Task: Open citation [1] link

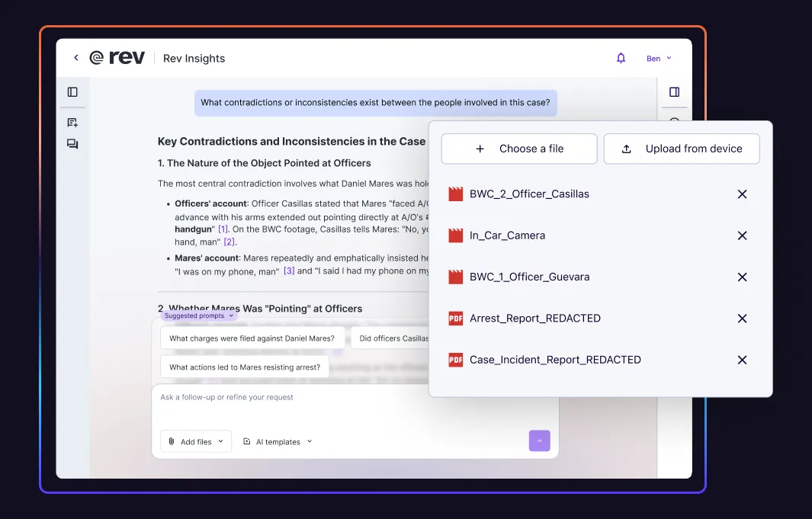Action: click(x=223, y=229)
